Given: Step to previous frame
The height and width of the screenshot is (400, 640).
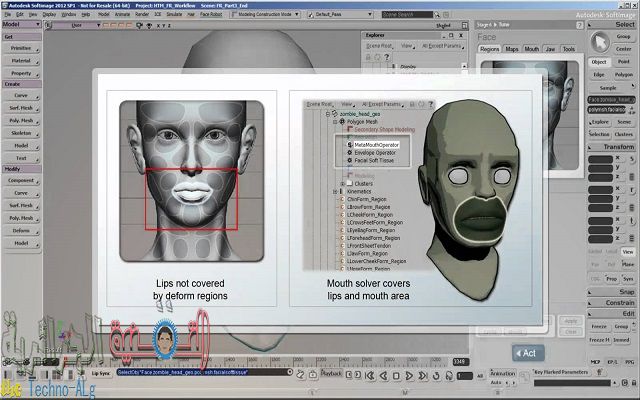Looking at the screenshot, I should click(383, 376).
